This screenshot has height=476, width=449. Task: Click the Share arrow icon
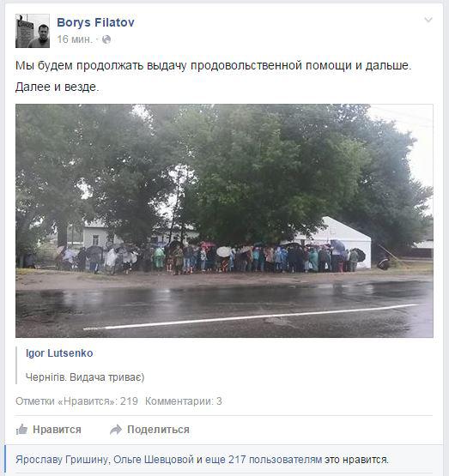116,430
